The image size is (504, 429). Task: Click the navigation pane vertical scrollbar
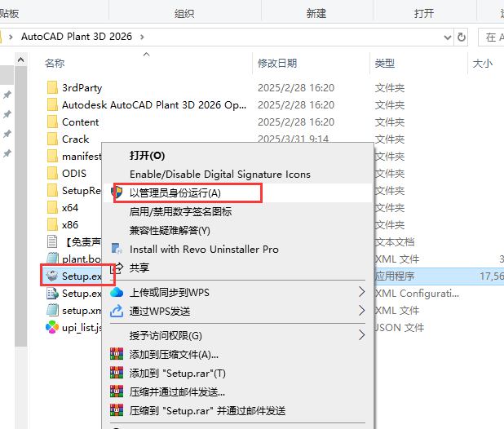click(20, 206)
